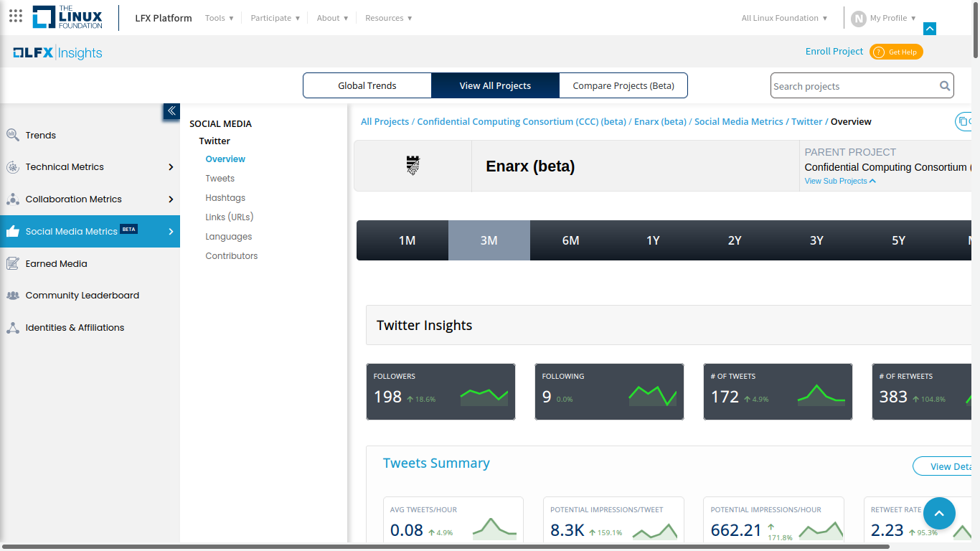
Task: Click the horizontal page scrollbar
Action: (x=445, y=547)
